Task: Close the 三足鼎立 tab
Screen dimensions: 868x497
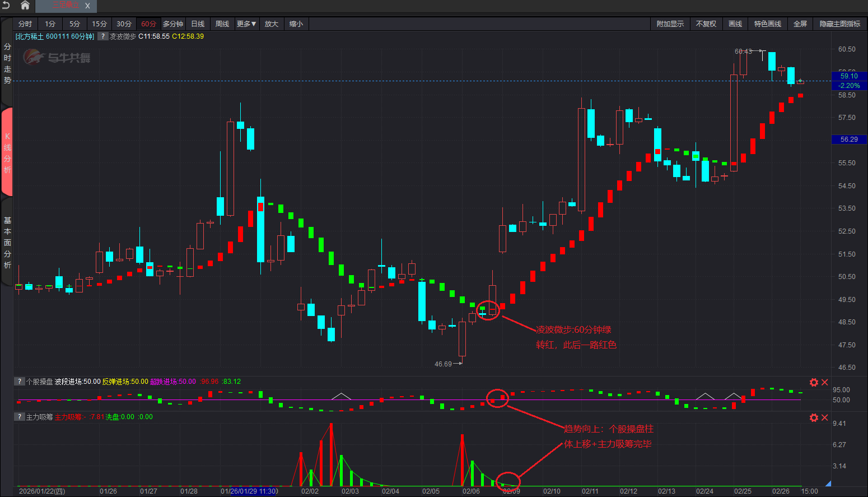Action: 87,6
